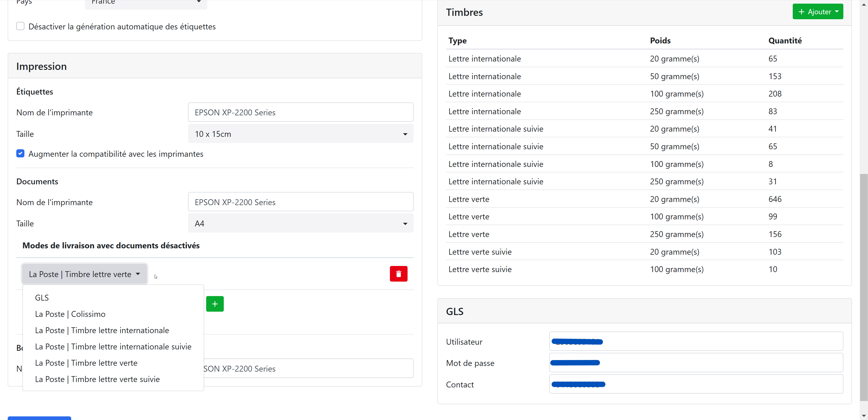This screenshot has height=420, width=868.
Task: Click the red trash delete icon
Action: coord(398,274)
